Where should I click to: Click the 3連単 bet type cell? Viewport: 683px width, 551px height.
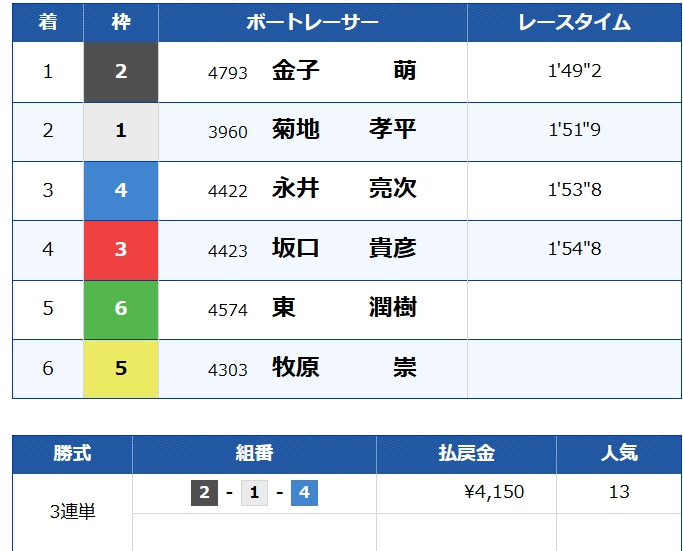tap(72, 511)
